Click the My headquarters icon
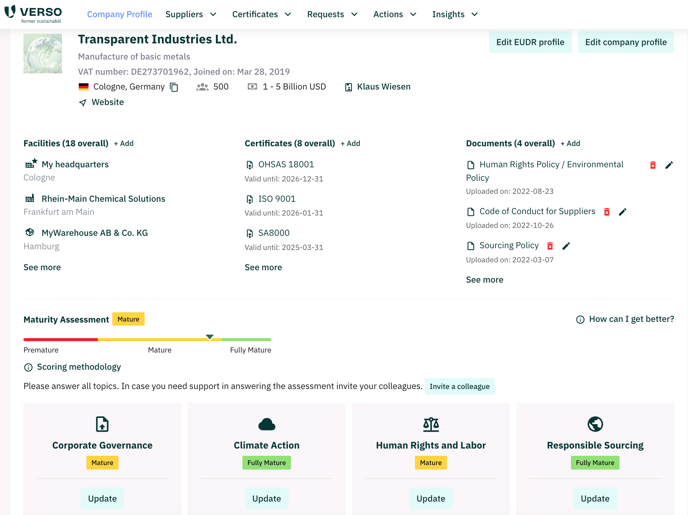The image size is (688, 515). (30, 164)
